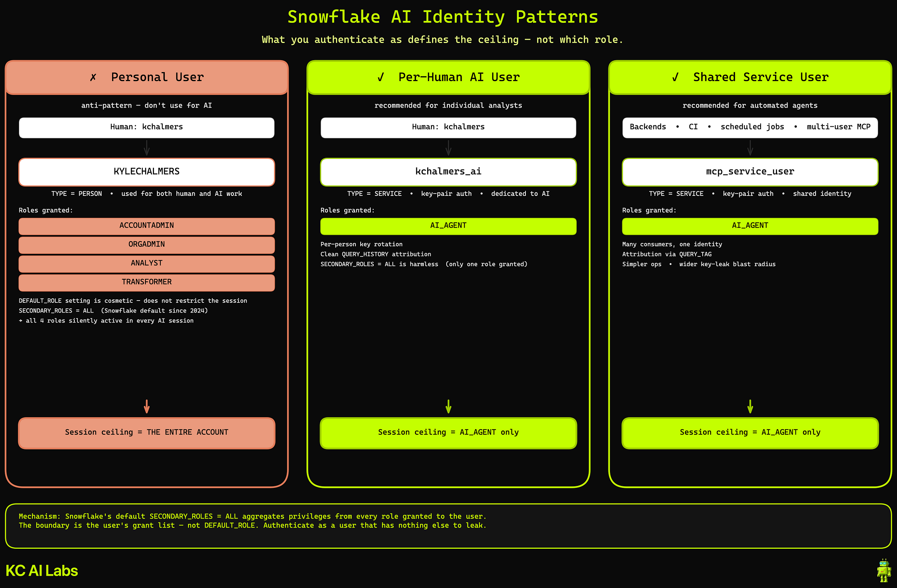Click the ORGADMIN role bar

coord(147,244)
